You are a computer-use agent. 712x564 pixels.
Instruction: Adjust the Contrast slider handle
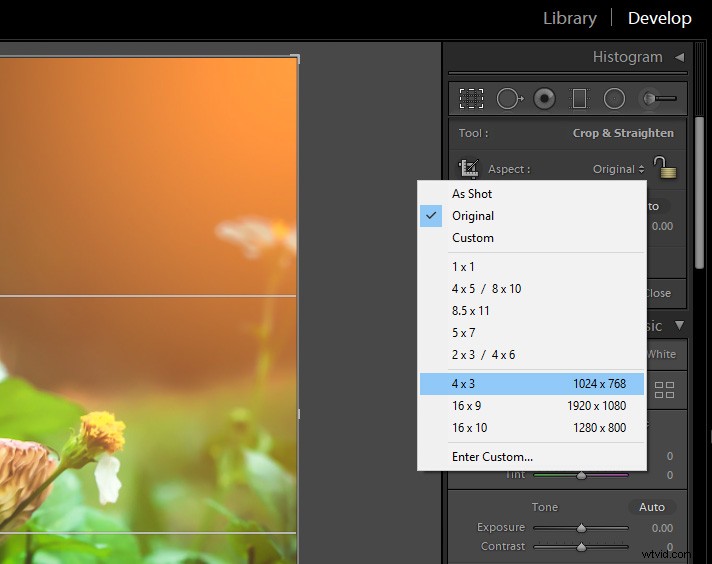(x=581, y=547)
